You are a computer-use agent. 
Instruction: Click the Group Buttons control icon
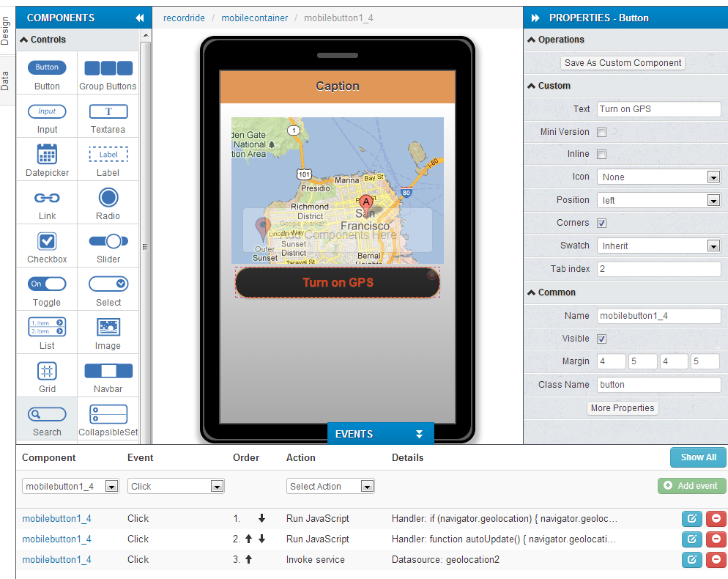(x=108, y=68)
